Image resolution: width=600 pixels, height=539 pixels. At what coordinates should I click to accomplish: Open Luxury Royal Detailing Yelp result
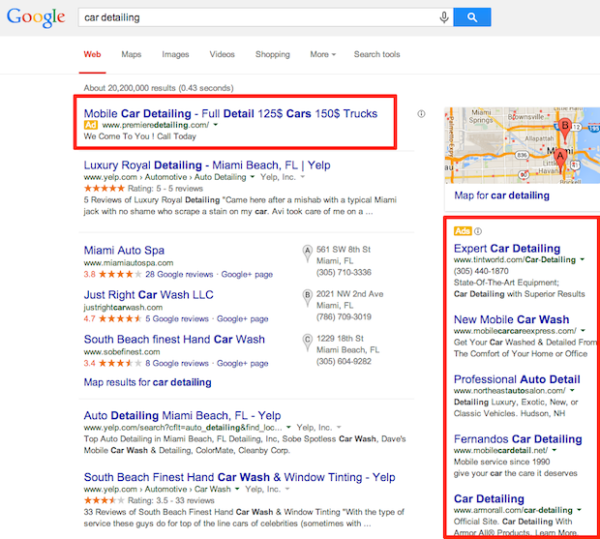pyautogui.click(x=207, y=165)
